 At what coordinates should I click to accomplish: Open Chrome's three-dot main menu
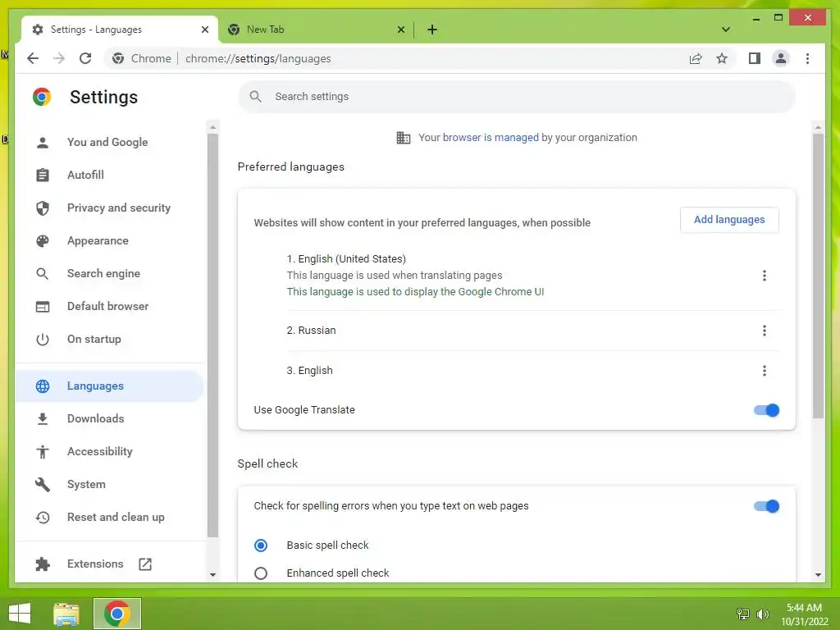point(807,58)
